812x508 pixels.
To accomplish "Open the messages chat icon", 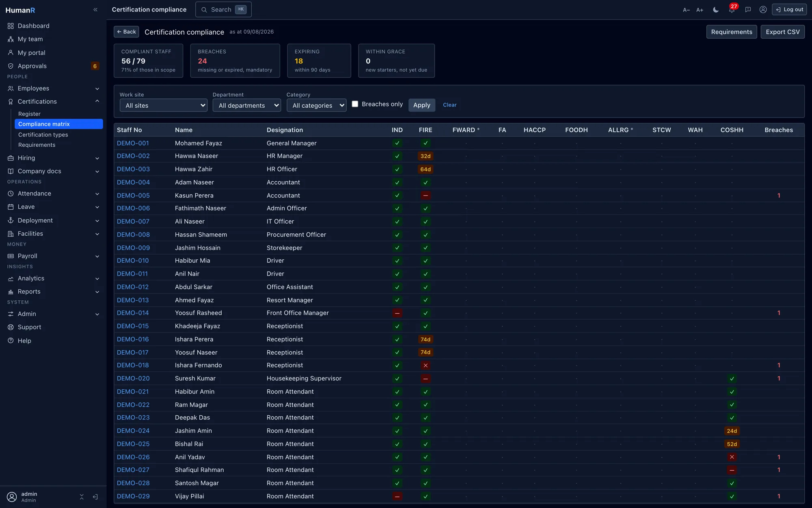I will [x=748, y=10].
